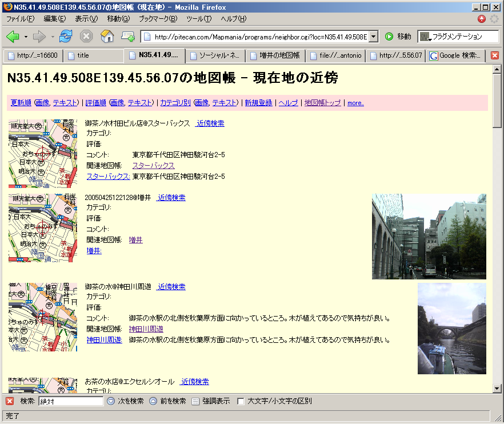The width and height of the screenshot is (504, 424).
Task: Open the ファイル(F) menu
Action: [20, 19]
